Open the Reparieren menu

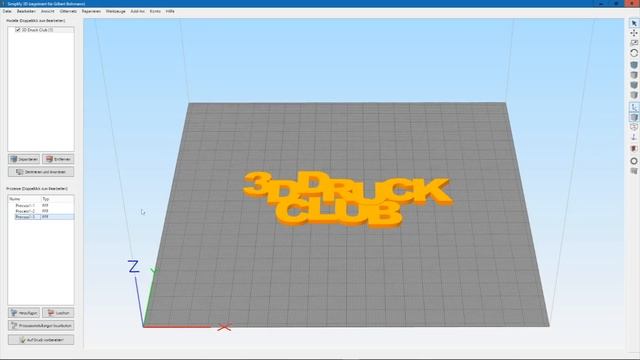tap(91, 11)
